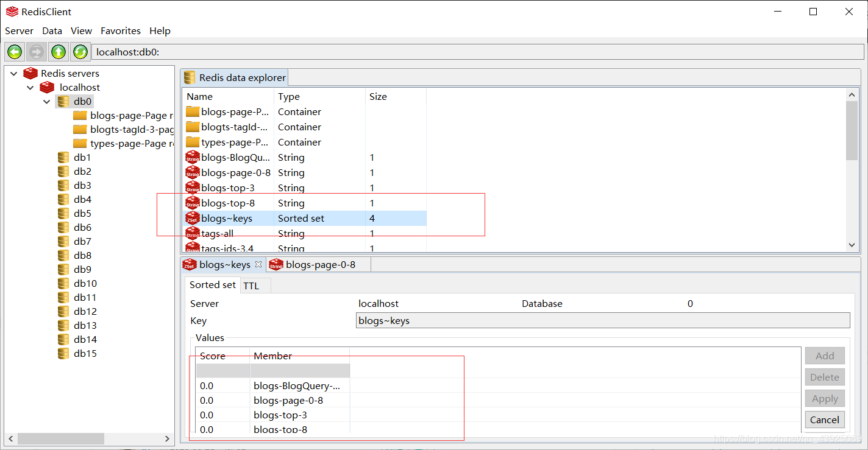This screenshot has width=868, height=450.
Task: Open the Favorites menu
Action: pyautogui.click(x=121, y=31)
